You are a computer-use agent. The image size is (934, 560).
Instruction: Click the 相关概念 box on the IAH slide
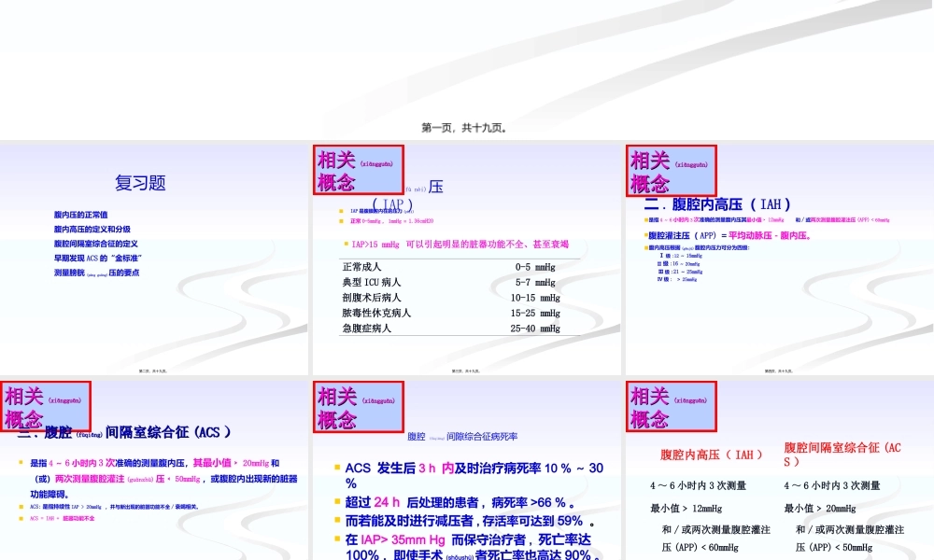669,169
